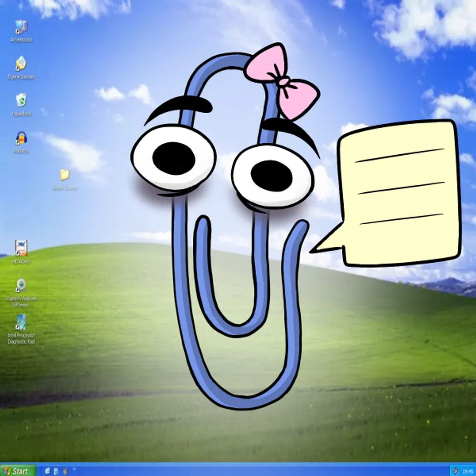Select the Logitech Webcam Software icon
This screenshot has height=476, width=476.
(x=21, y=287)
